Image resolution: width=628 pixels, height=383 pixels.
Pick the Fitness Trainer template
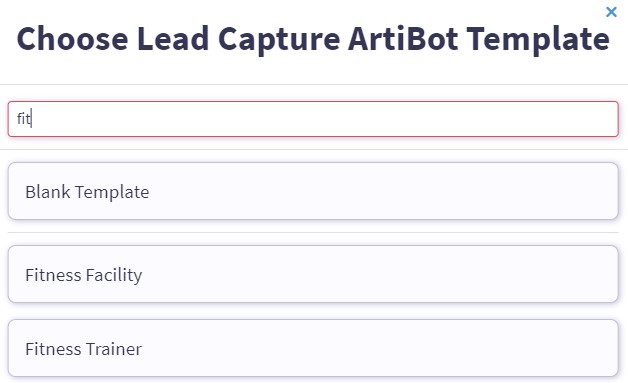point(313,348)
